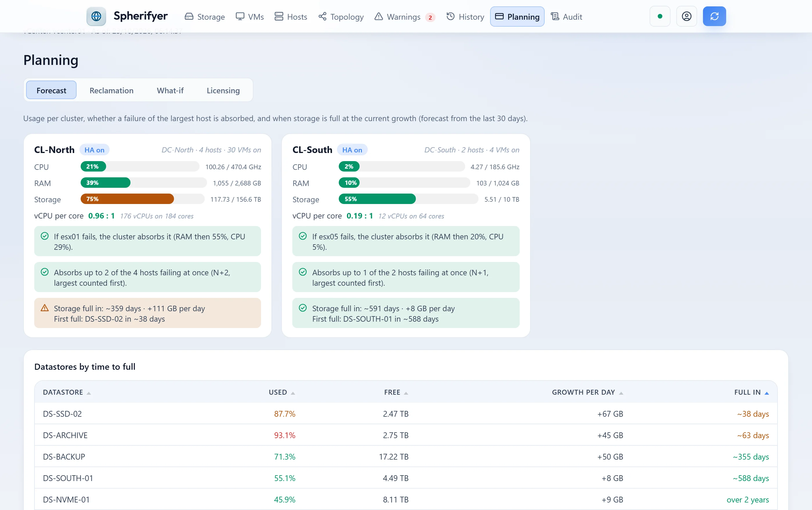Select the DS-ARCHIVE datastore row
812x510 pixels.
(406, 435)
